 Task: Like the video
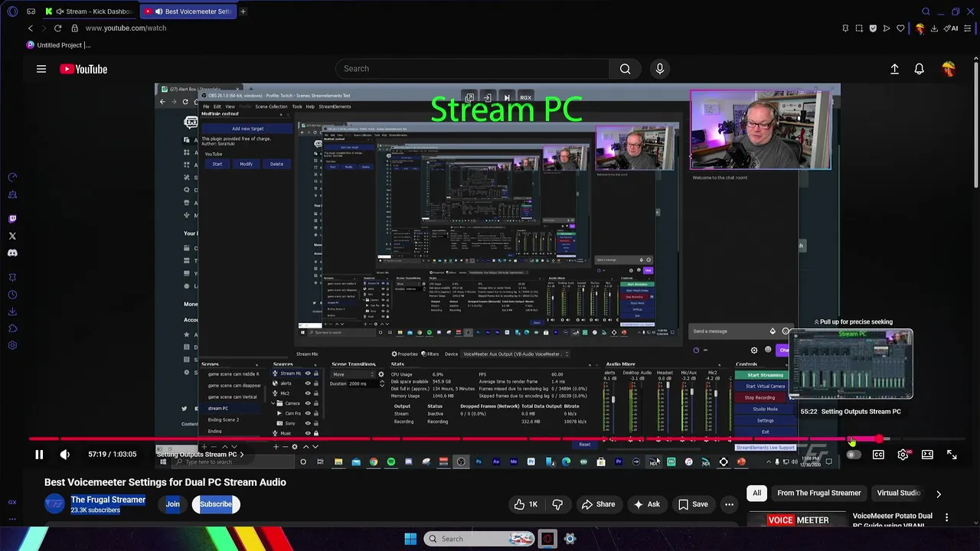click(526, 504)
